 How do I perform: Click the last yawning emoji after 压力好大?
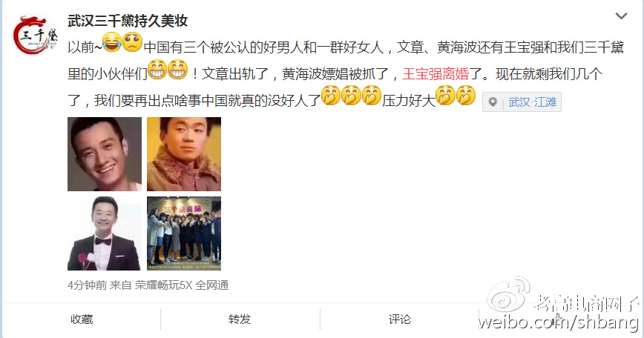[466, 95]
